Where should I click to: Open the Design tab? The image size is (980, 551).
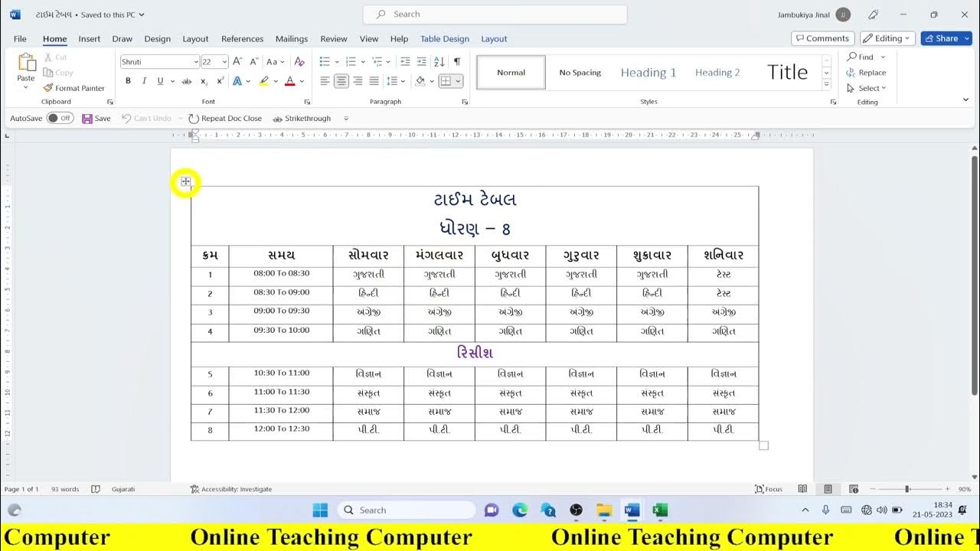point(158,39)
